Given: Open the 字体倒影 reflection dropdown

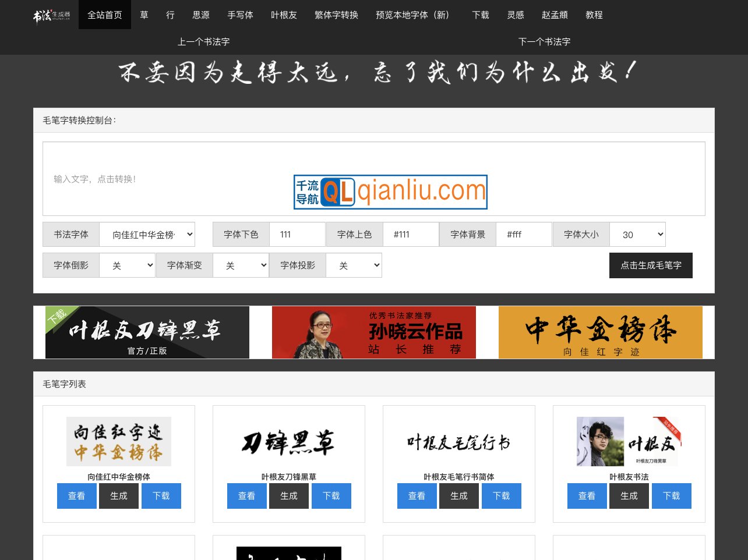Looking at the screenshot, I should (x=127, y=265).
